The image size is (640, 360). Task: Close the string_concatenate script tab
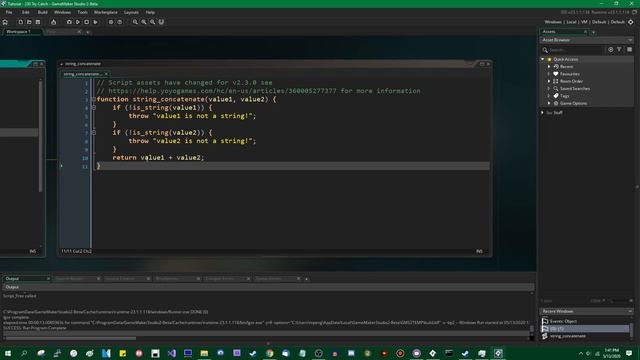point(106,74)
